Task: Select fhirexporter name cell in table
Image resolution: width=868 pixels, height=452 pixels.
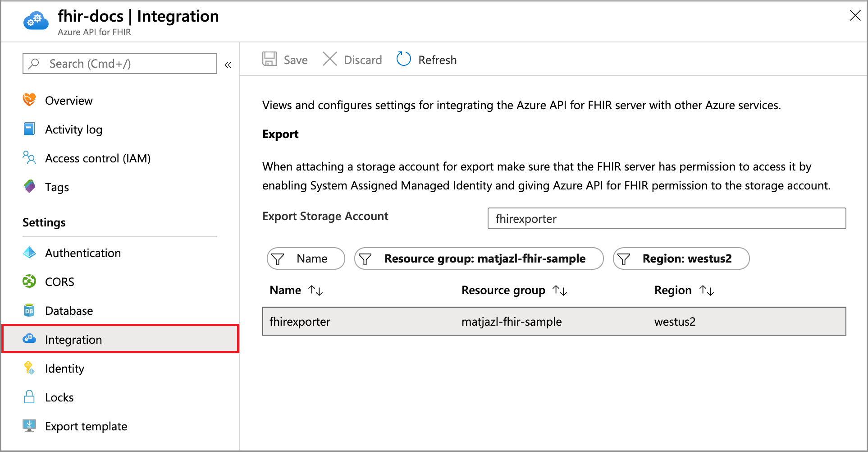Action: [300, 322]
